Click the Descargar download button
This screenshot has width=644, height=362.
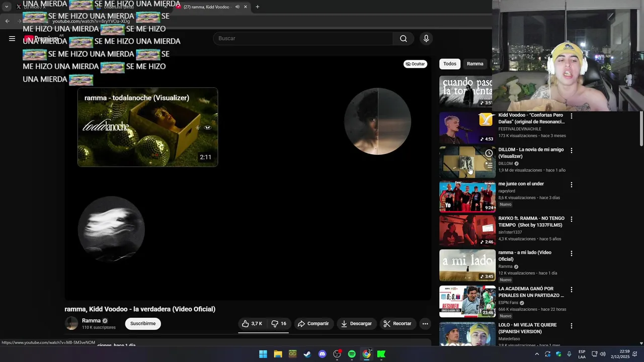click(x=356, y=324)
